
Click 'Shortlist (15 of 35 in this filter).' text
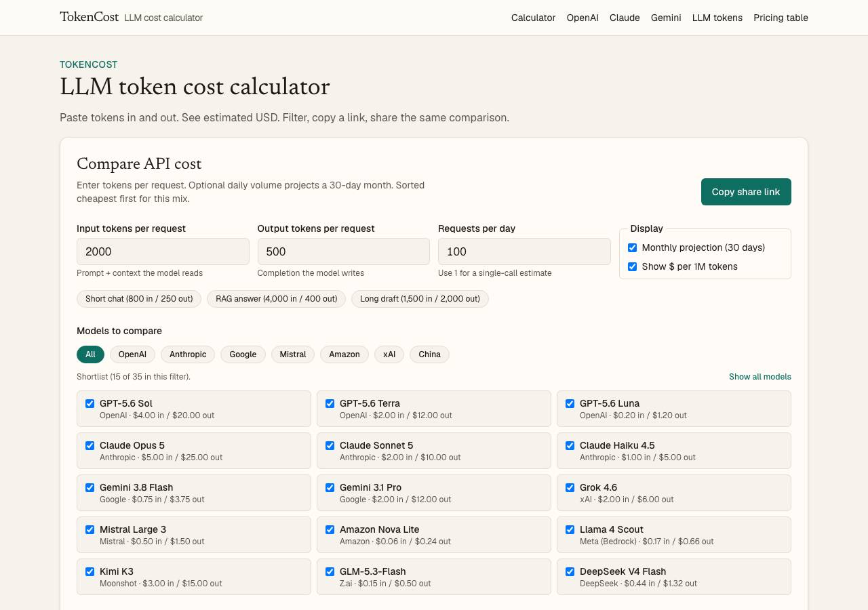(x=134, y=377)
